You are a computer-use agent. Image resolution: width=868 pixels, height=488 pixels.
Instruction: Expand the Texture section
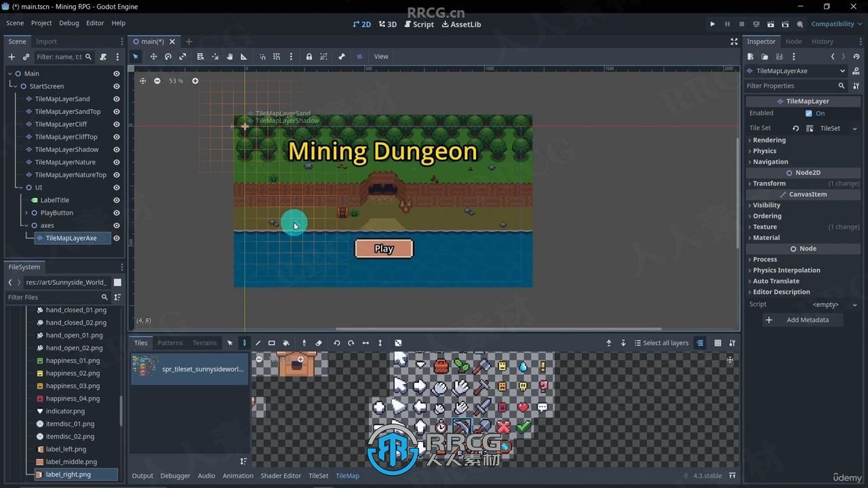(765, 227)
